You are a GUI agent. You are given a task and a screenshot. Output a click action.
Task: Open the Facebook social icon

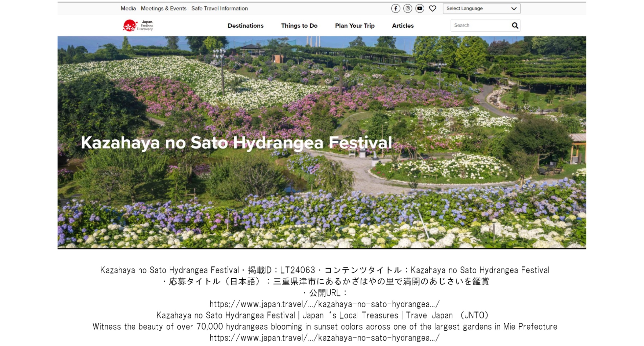[x=396, y=8]
